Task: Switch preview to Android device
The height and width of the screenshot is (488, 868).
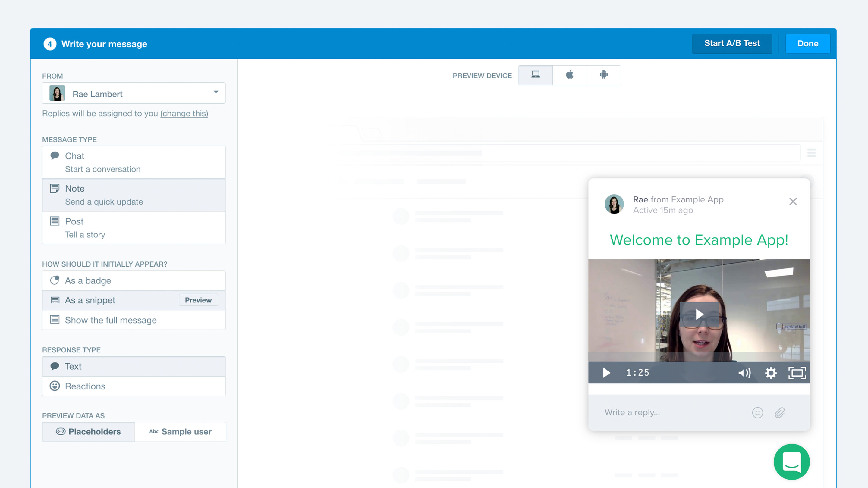Action: pyautogui.click(x=603, y=75)
